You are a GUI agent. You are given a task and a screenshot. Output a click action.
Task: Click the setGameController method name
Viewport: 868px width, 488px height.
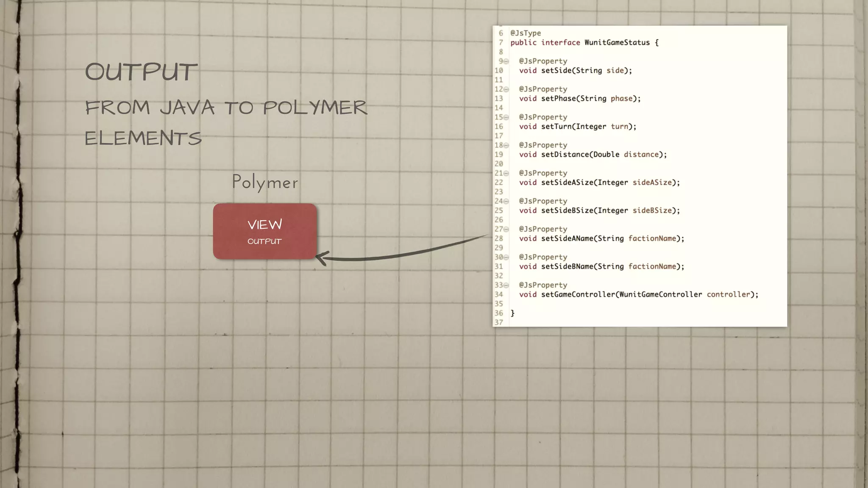click(578, 294)
